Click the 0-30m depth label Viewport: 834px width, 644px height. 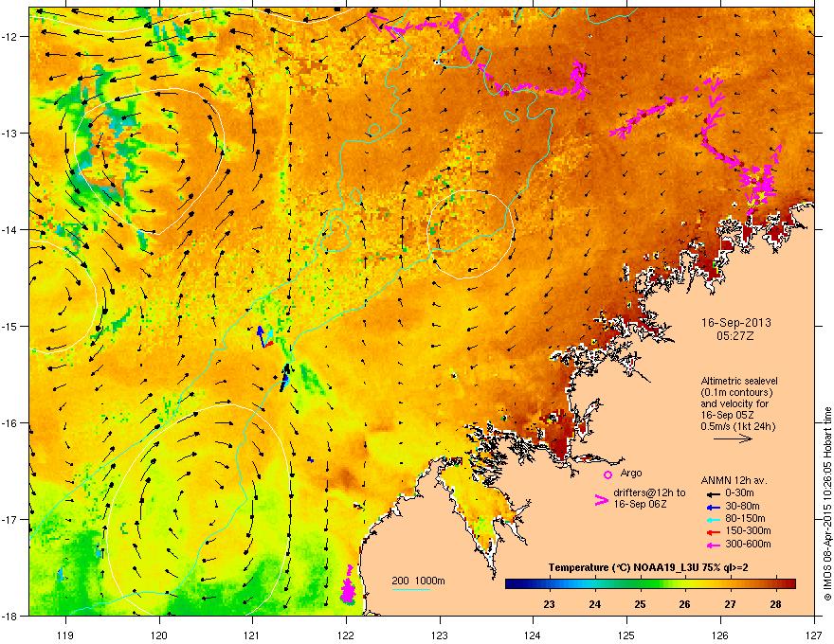click(x=739, y=493)
